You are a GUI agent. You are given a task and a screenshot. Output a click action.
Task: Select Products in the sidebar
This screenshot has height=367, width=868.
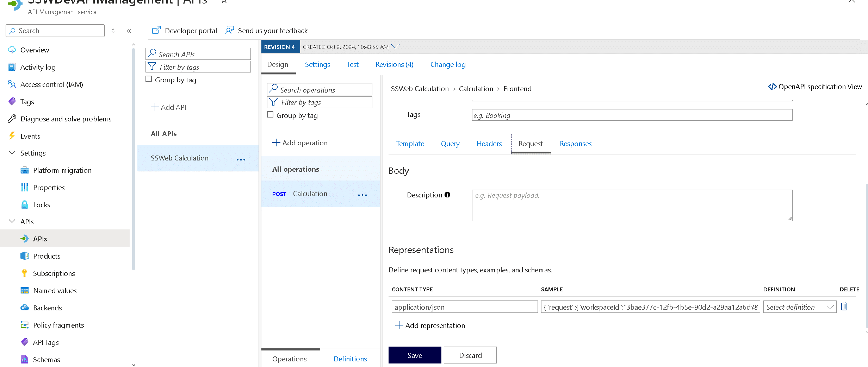46,256
